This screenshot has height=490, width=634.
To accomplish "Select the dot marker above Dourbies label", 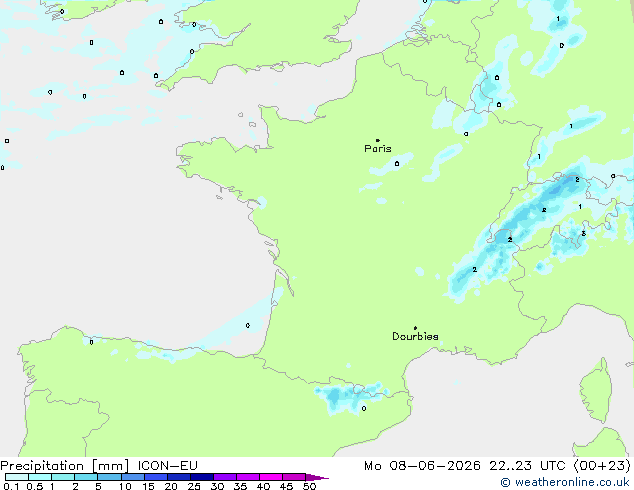I will pos(415,328).
